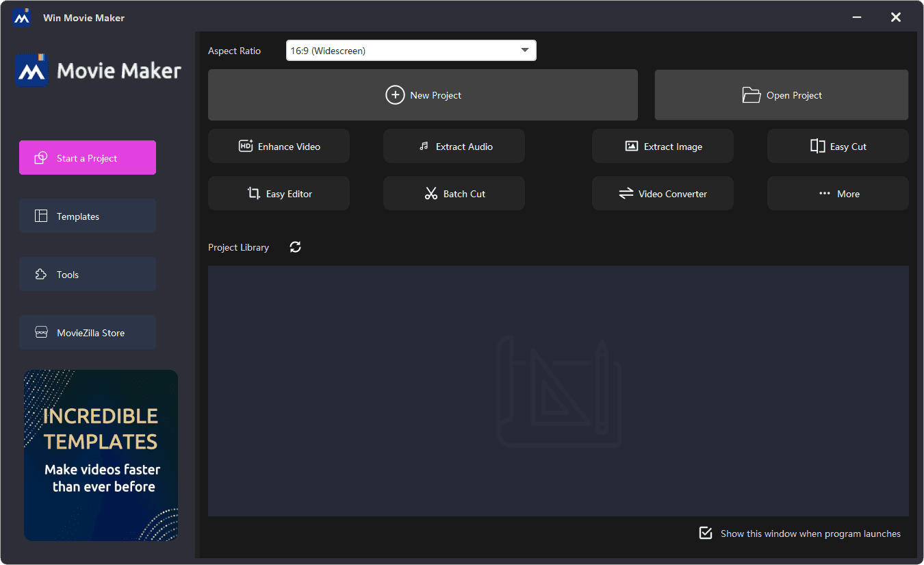924x565 pixels.
Task: Go to the Templates section
Action: 88,216
